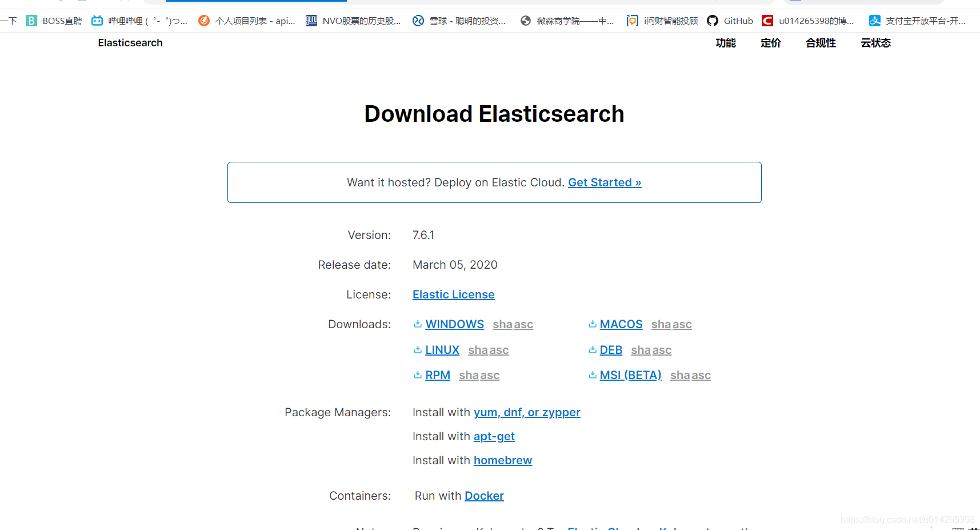Open the i问财智能投顾 bookmark icon
This screenshot has height=530, width=980.
pos(632,21)
